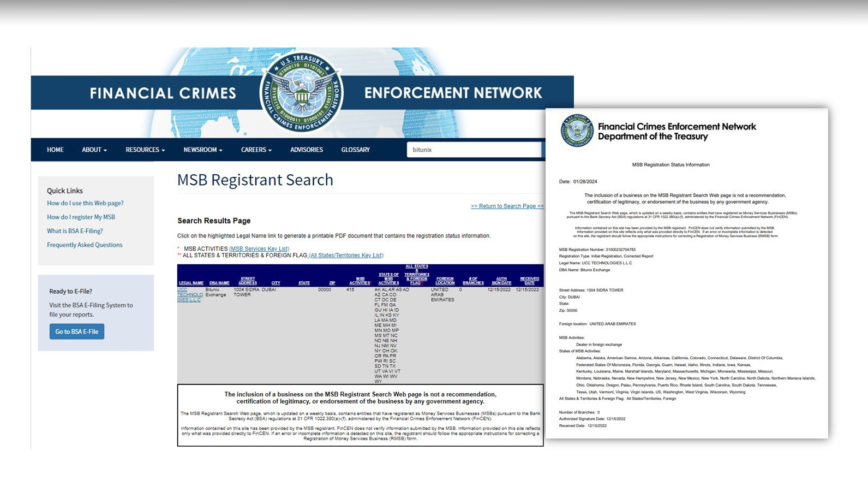
Task: Sort by the STREET ADDRESS column header
Action: pos(248,281)
